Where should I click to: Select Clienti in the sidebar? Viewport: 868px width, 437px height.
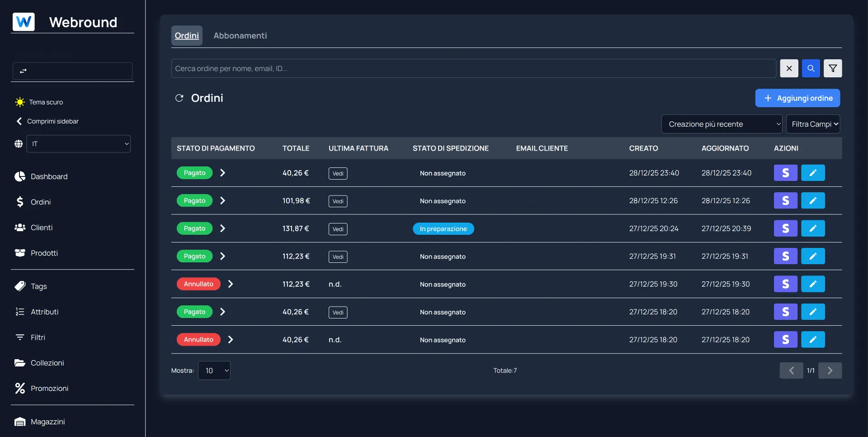click(x=42, y=228)
